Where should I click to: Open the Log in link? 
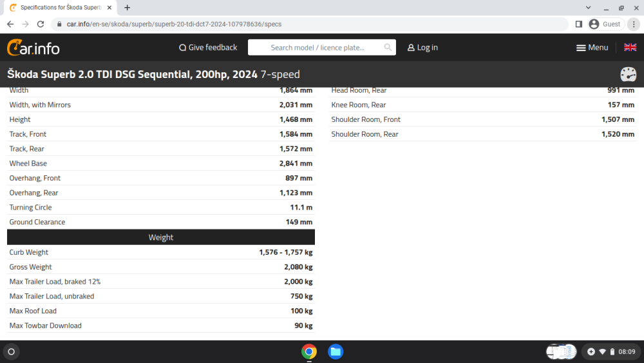tap(422, 48)
